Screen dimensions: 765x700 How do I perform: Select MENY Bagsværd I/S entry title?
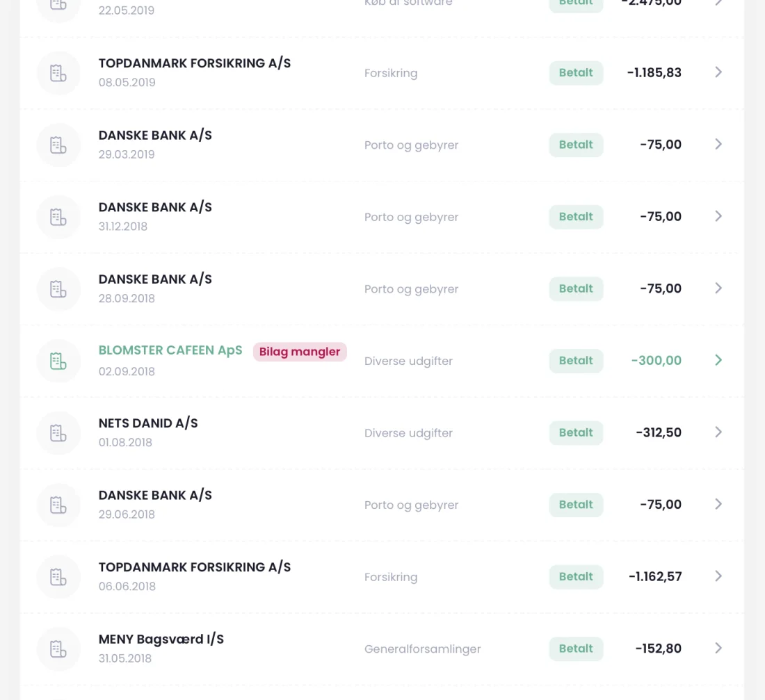[161, 639]
